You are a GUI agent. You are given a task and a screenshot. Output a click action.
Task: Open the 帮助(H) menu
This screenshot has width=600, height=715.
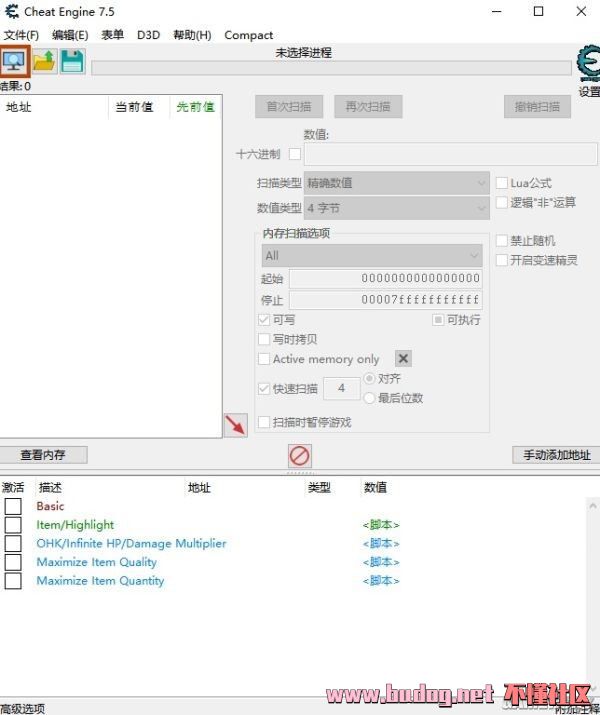click(x=192, y=35)
